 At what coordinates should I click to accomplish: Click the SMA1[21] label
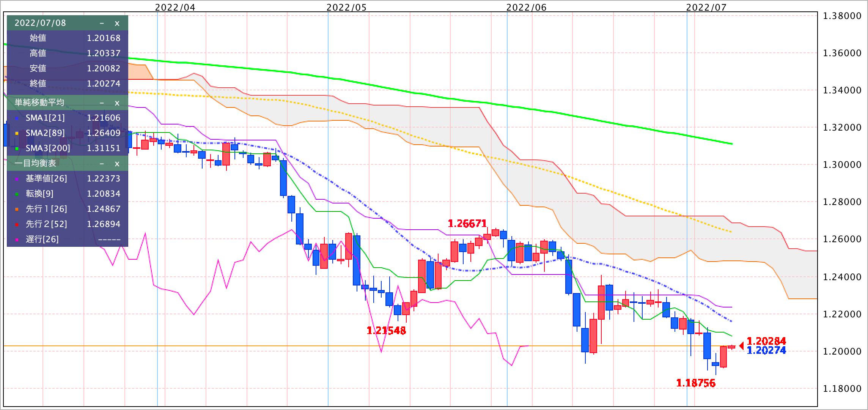[45, 118]
